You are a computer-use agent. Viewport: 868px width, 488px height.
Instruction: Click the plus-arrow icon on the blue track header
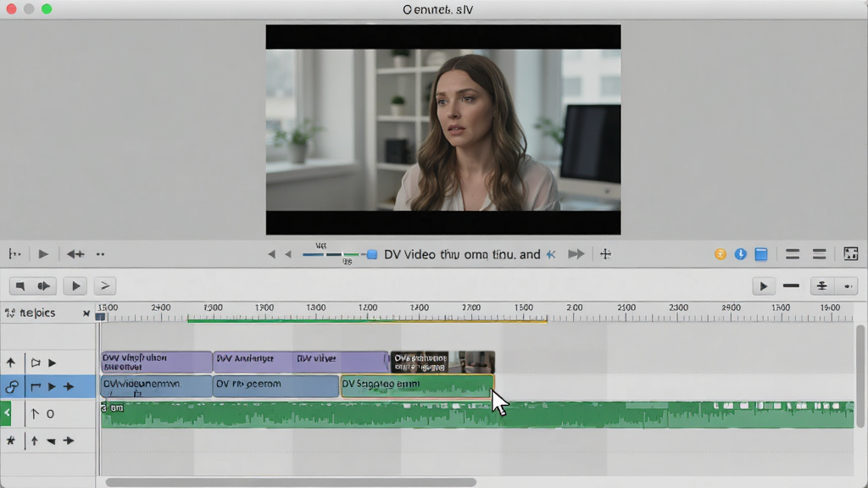tap(69, 386)
